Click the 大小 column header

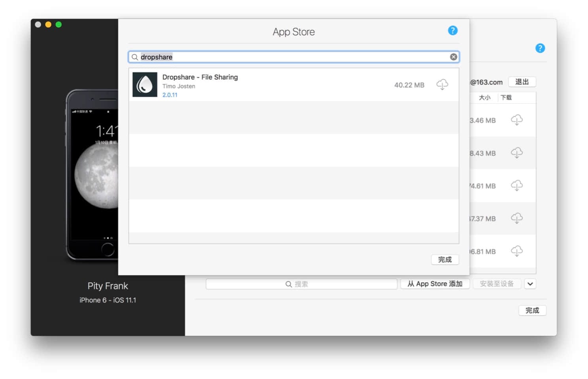pos(484,97)
